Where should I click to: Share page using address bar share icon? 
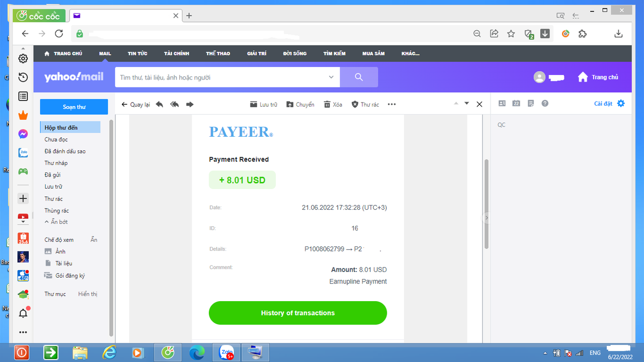click(x=494, y=34)
